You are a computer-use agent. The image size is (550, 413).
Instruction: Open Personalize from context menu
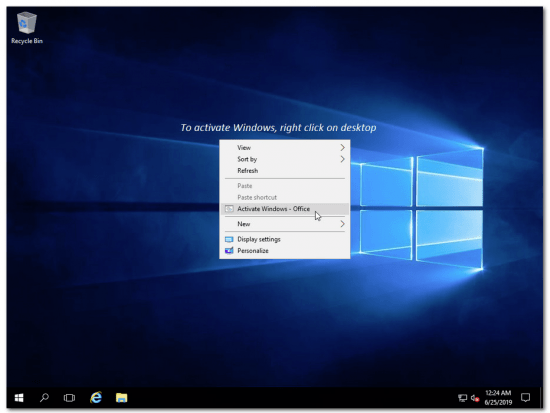pyautogui.click(x=284, y=251)
